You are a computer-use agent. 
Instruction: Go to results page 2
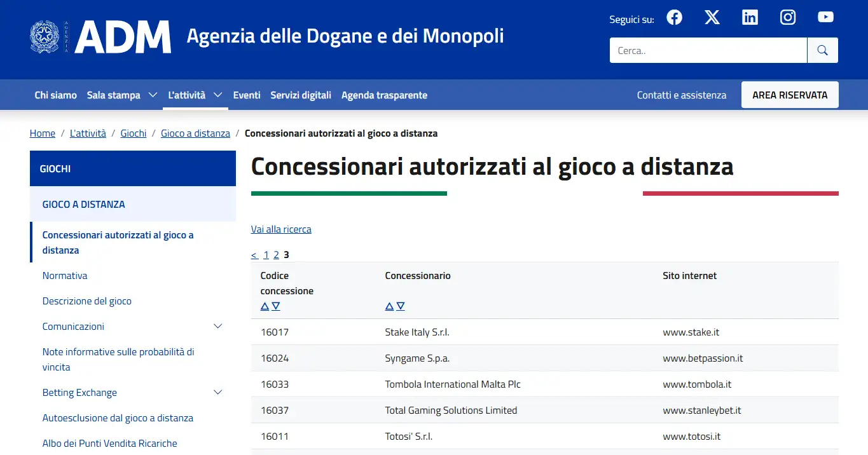click(x=276, y=255)
